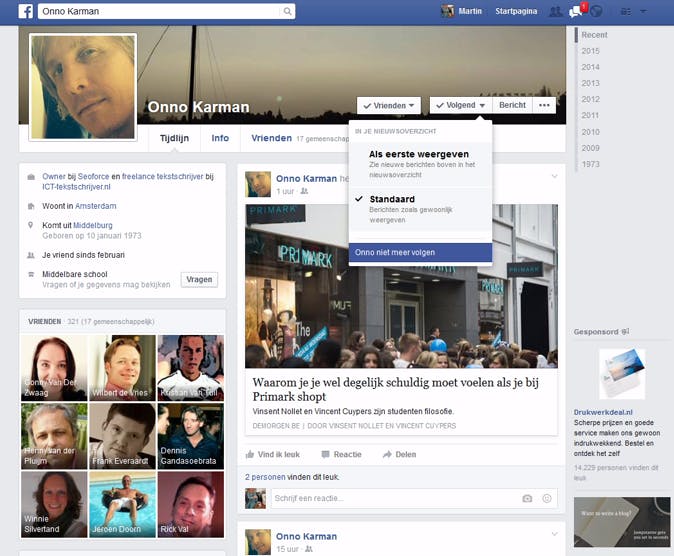Choose Onno niet meer volgen

[x=420, y=252]
